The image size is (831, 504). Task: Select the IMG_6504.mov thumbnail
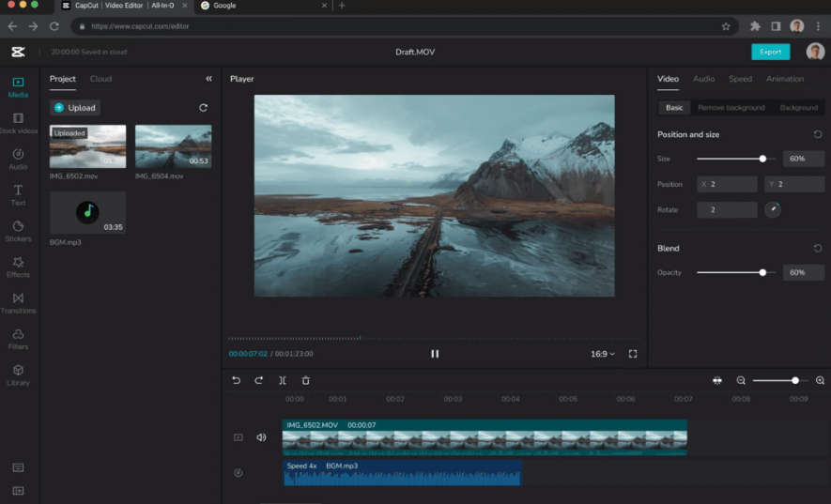[x=174, y=146]
